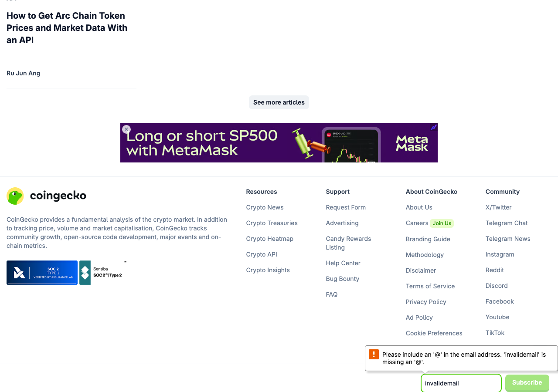The height and width of the screenshot is (392, 558).
Task: Open the Sensiba SOC 2 Type 2 badge
Action: coord(102,273)
